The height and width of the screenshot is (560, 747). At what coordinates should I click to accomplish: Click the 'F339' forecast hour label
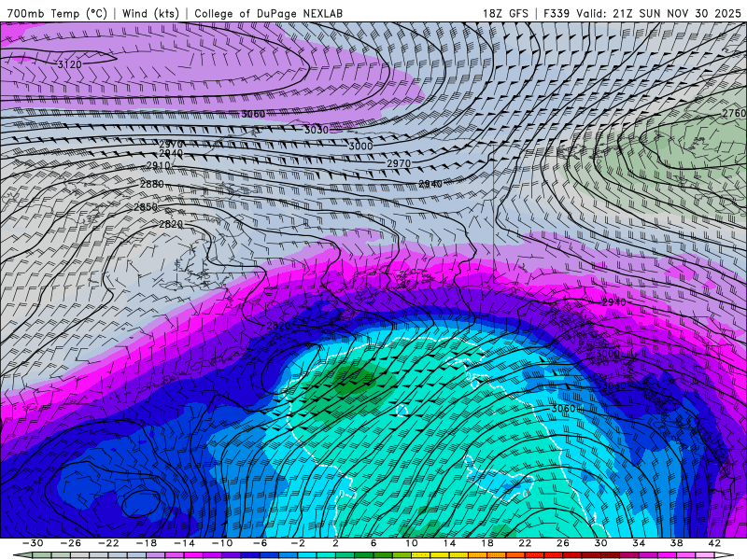[x=556, y=13]
